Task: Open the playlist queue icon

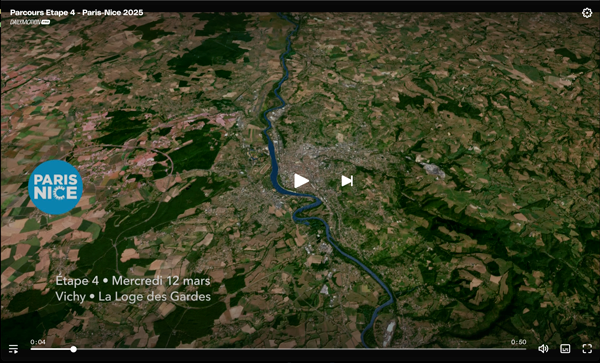Action: (x=13, y=348)
